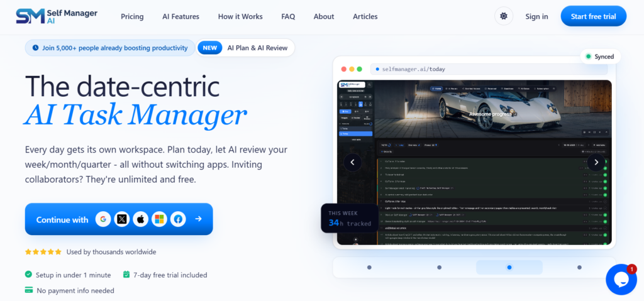Click the five-star rating icons

tap(43, 252)
